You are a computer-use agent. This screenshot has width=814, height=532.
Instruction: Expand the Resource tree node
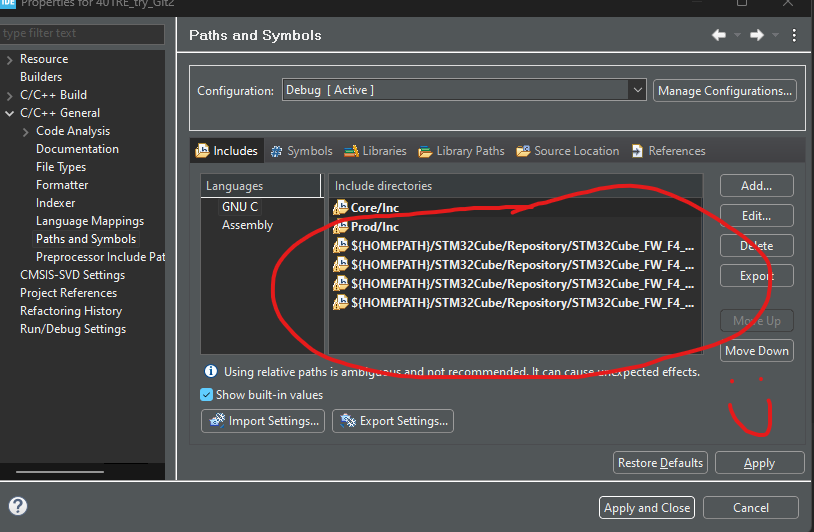(9, 60)
